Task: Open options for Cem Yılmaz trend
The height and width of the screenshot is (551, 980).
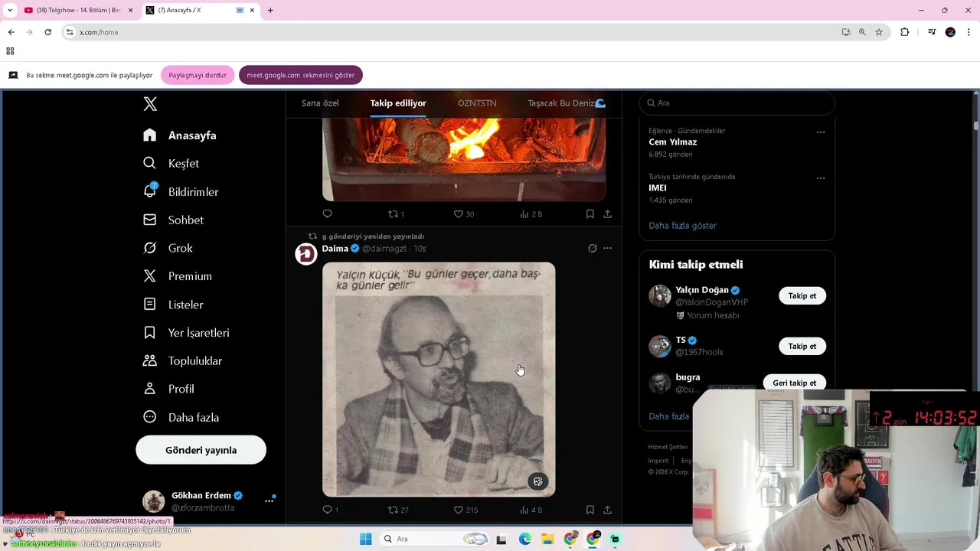Action: pos(821,132)
